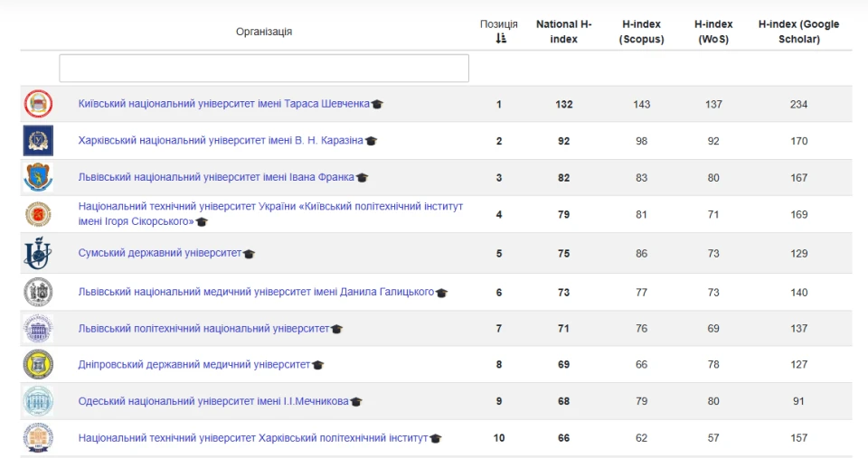The image size is (868, 458).
Task: Select Google Scholar value 91 for Odesa
Action: (x=798, y=401)
